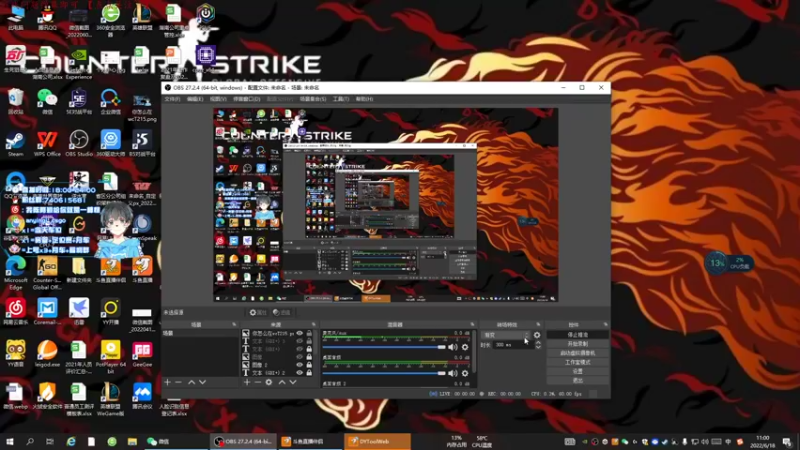Remove the selected scene with the minus icon
Image resolution: width=800 pixels, height=450 pixels.
click(178, 382)
